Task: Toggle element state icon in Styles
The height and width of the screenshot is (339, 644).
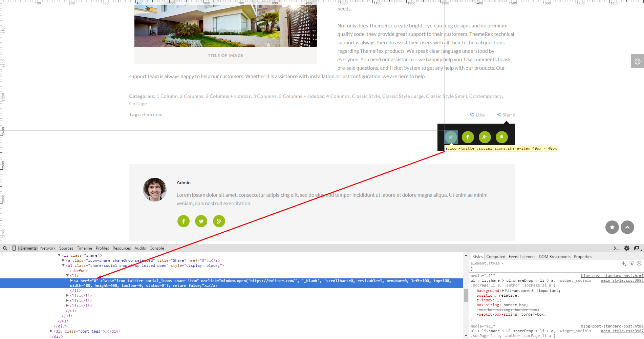Action: pos(631,263)
